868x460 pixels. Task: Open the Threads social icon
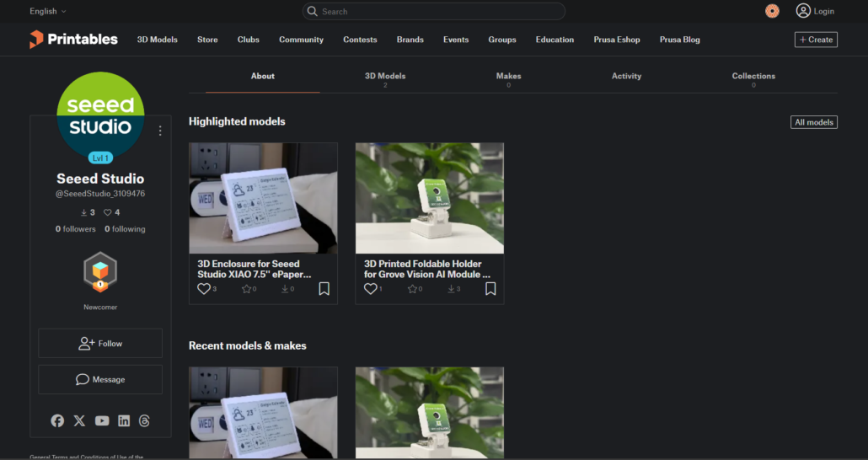[144, 420]
